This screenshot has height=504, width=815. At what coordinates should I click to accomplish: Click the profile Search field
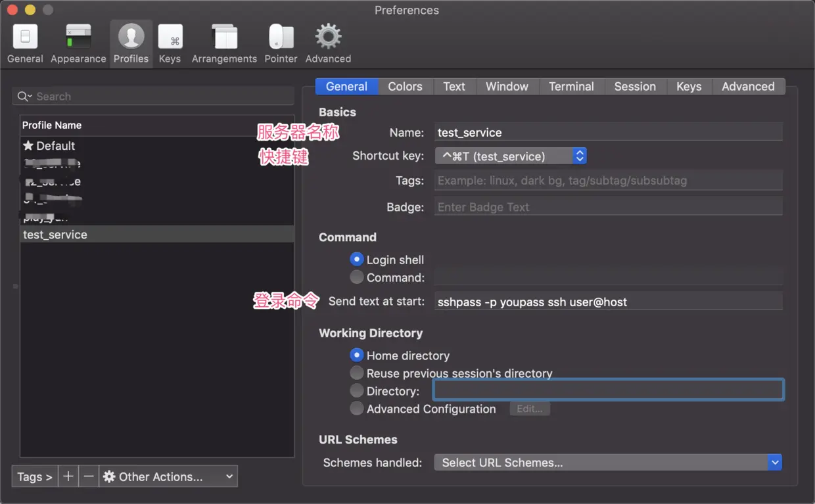(153, 97)
